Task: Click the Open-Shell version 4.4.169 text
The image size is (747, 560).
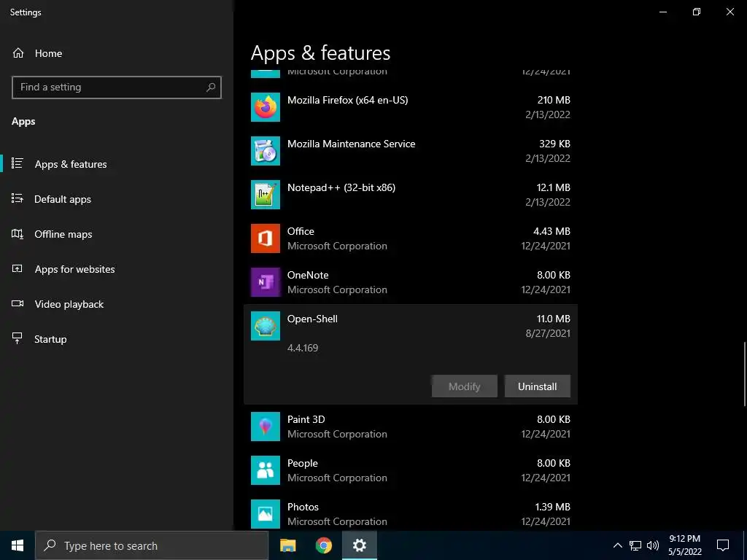Action: 303,348
